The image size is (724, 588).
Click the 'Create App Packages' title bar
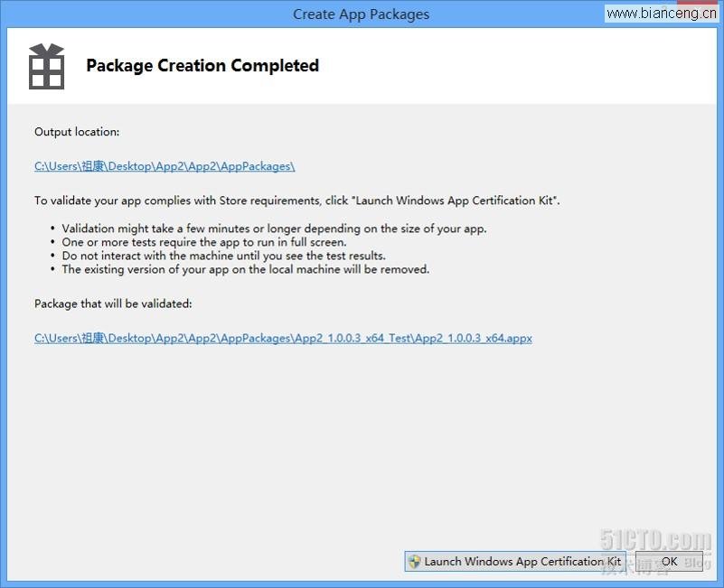(x=361, y=14)
